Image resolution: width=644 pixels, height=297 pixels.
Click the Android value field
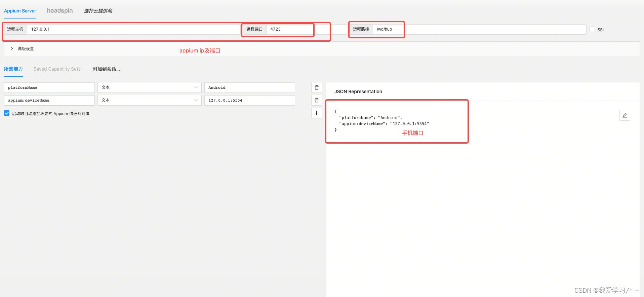click(250, 87)
